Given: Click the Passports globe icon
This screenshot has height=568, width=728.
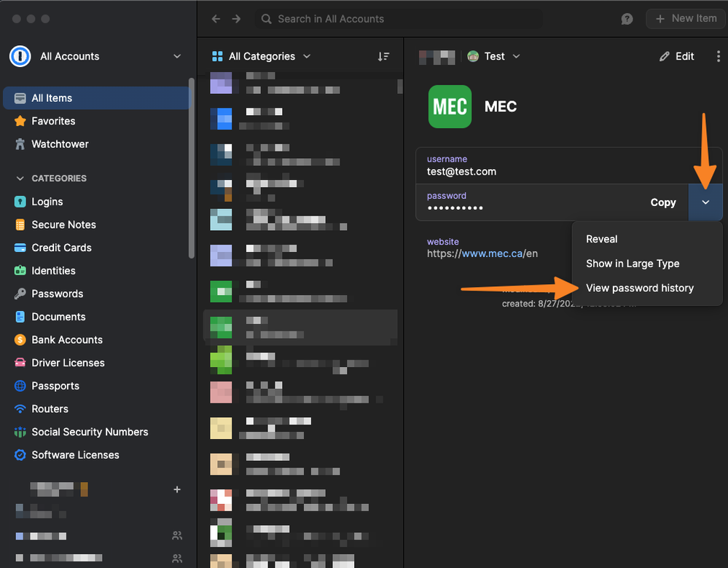Looking at the screenshot, I should pyautogui.click(x=20, y=386).
